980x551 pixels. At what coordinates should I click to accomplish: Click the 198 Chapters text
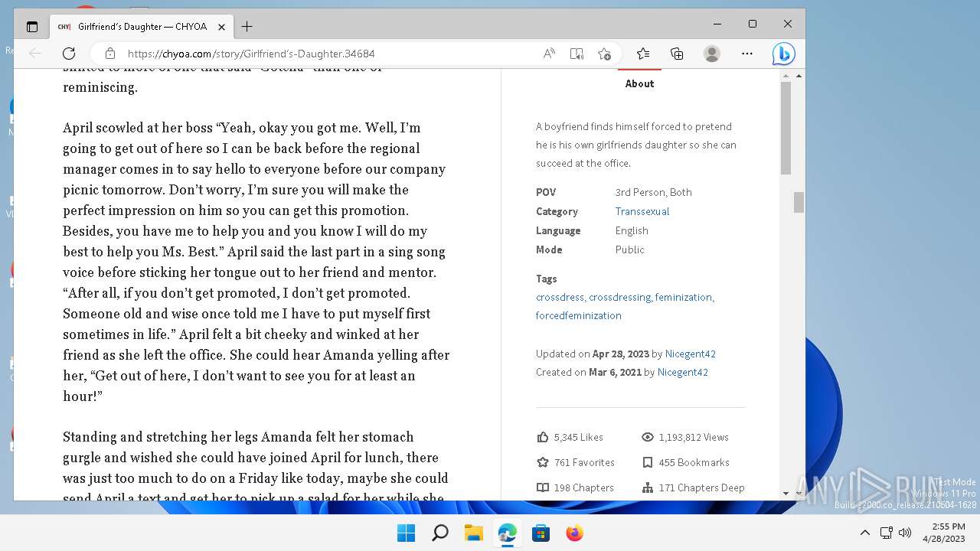coord(584,487)
